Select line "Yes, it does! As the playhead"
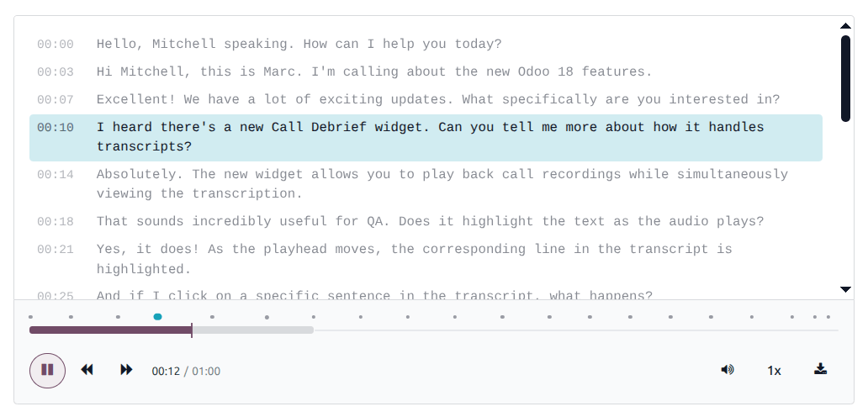Screen dimensions: 868x417 (426, 260)
